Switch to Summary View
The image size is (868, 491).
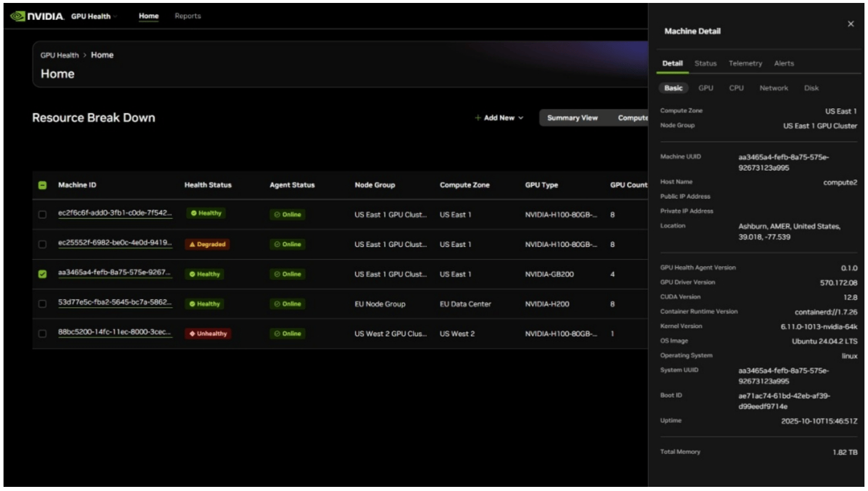pos(573,118)
